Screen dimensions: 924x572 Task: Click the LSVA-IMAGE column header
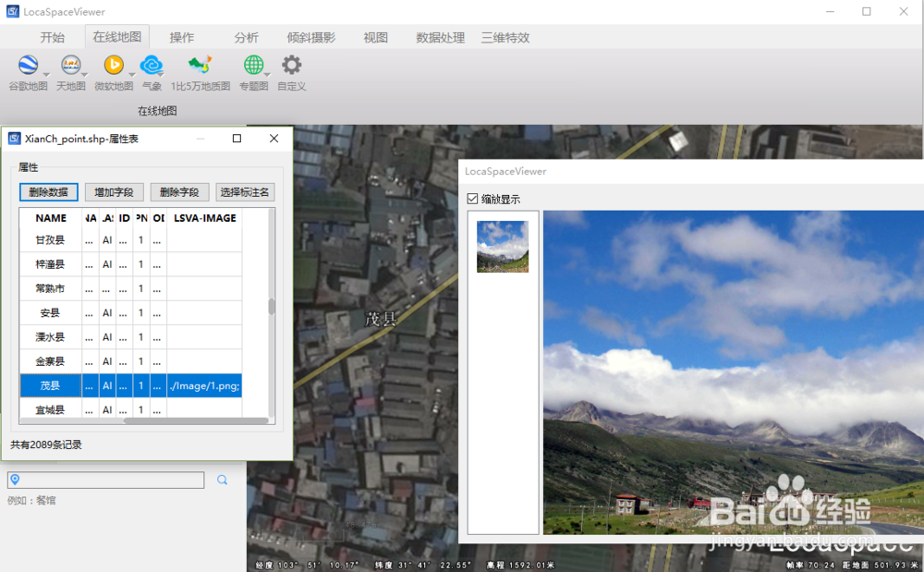(204, 218)
